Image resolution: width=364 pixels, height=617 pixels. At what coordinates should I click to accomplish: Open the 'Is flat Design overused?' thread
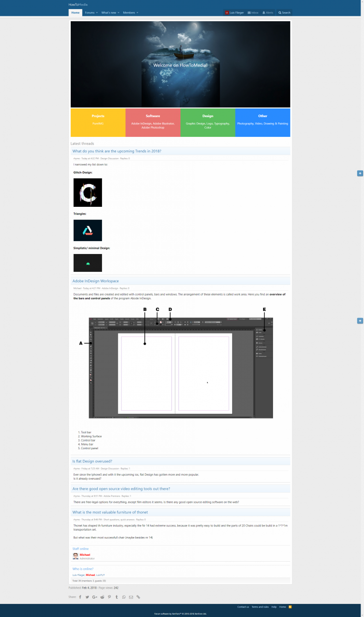[92, 461]
